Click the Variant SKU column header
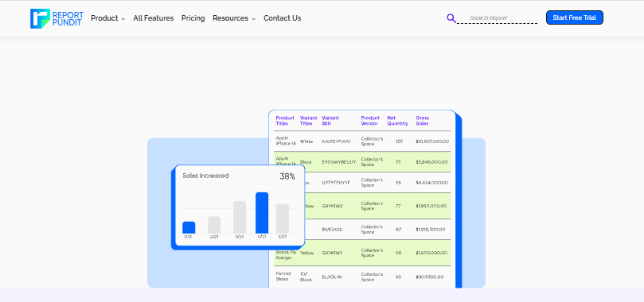Image resolution: width=644 pixels, height=302 pixels. click(x=330, y=121)
